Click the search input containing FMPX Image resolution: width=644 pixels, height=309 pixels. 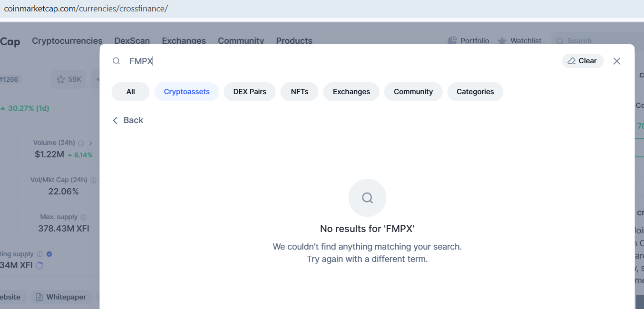click(x=342, y=61)
